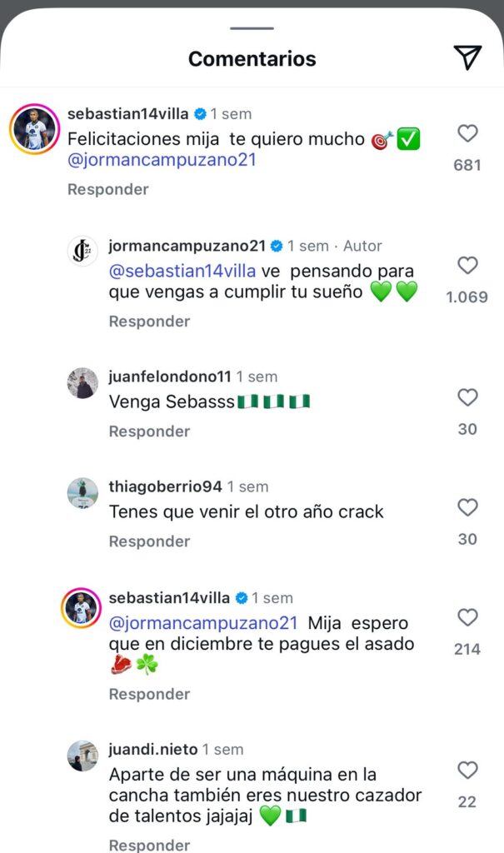Image resolution: width=504 pixels, height=853 pixels.
Task: Open thiagoberrio94's avatar
Action: [82, 492]
